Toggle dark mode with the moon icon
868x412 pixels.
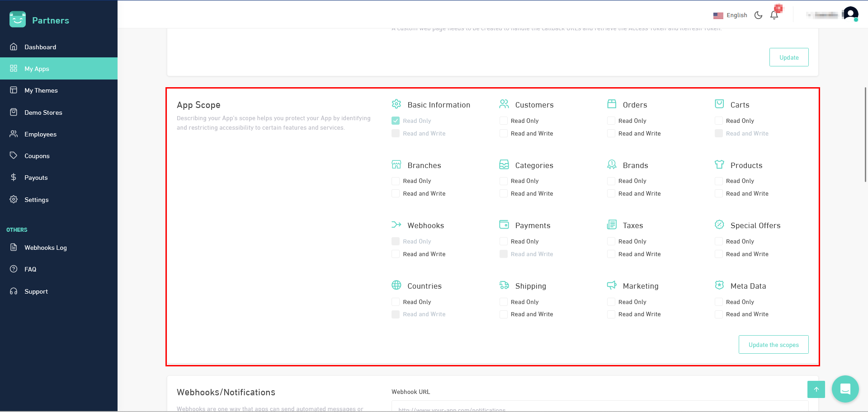tap(758, 15)
